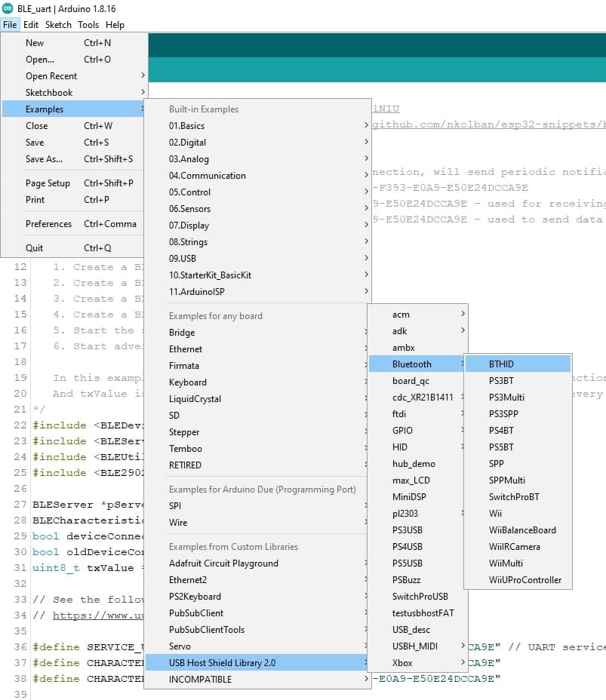The height and width of the screenshot is (700, 606).
Task: Expand the Adafruit Circuit Playground examples
Action: (223, 563)
